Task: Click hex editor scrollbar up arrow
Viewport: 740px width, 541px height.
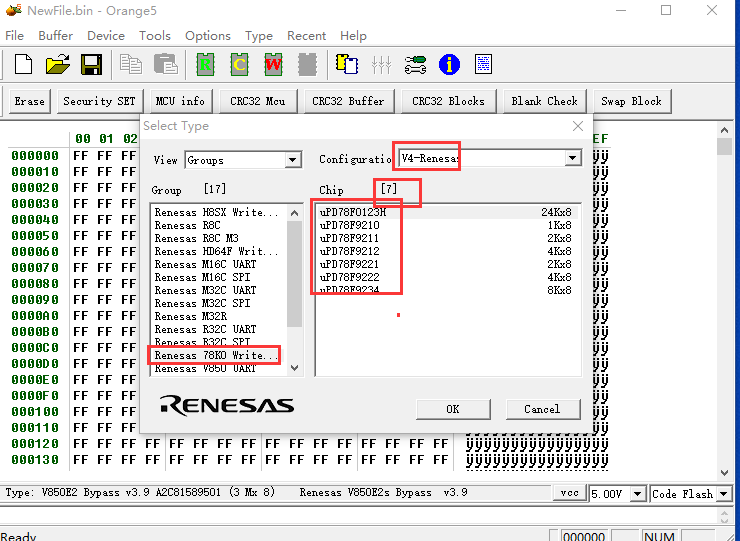Action: click(x=724, y=129)
